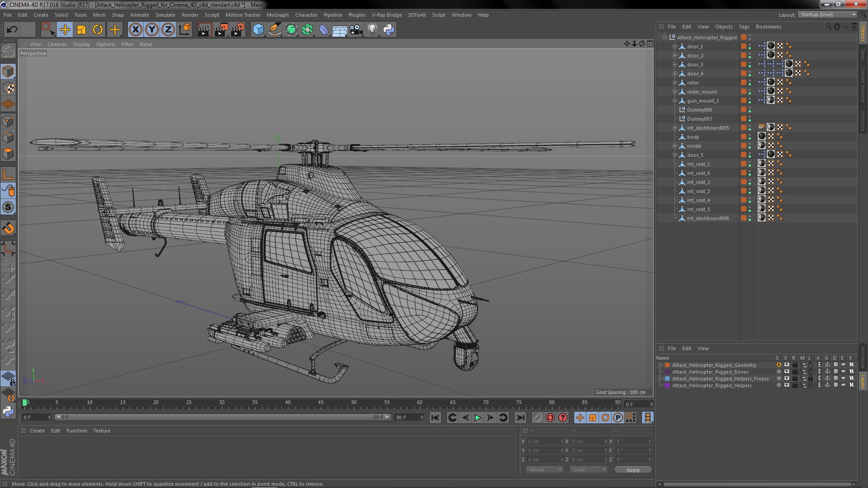Open the MoGraph menu
868x488 pixels.
[x=278, y=15]
